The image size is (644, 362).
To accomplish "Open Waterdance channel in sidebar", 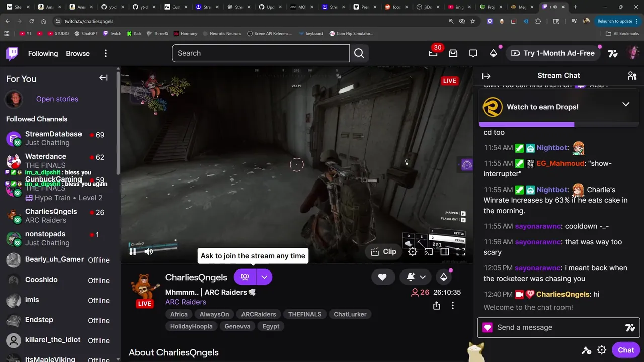I will pyautogui.click(x=59, y=161).
